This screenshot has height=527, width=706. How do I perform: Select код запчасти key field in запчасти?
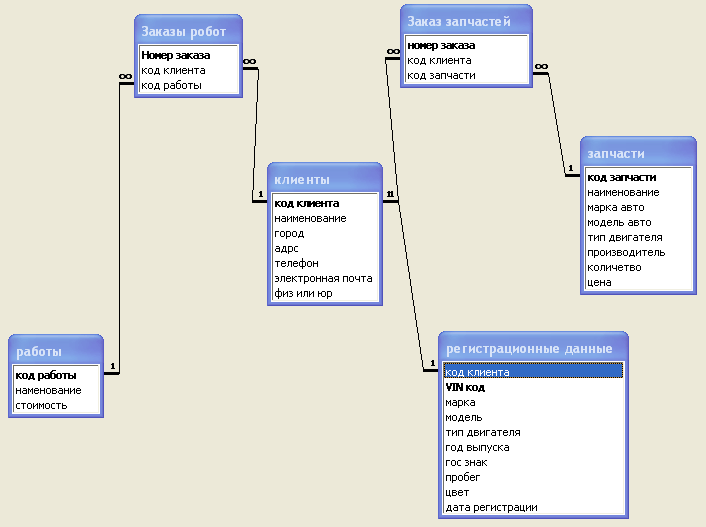pos(638,177)
